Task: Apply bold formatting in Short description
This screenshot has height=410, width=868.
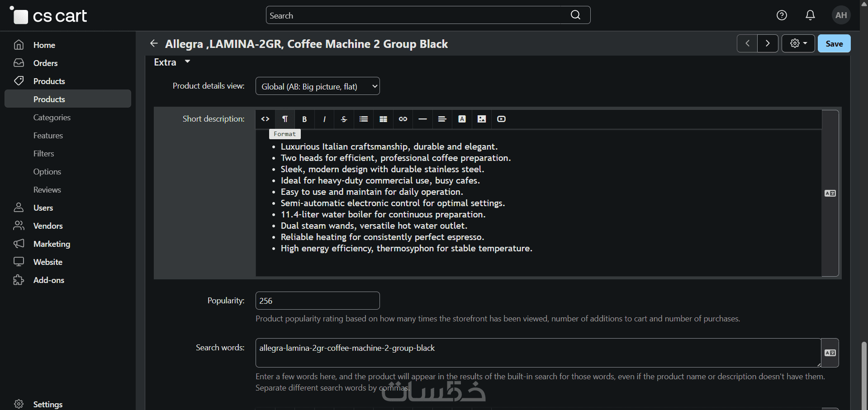Action: click(x=304, y=119)
